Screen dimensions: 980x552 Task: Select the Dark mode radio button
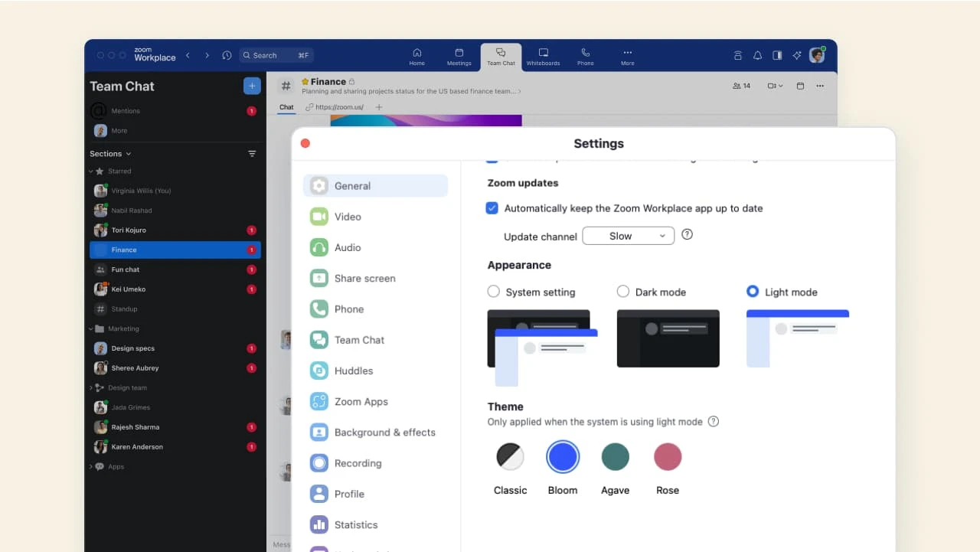[623, 292]
